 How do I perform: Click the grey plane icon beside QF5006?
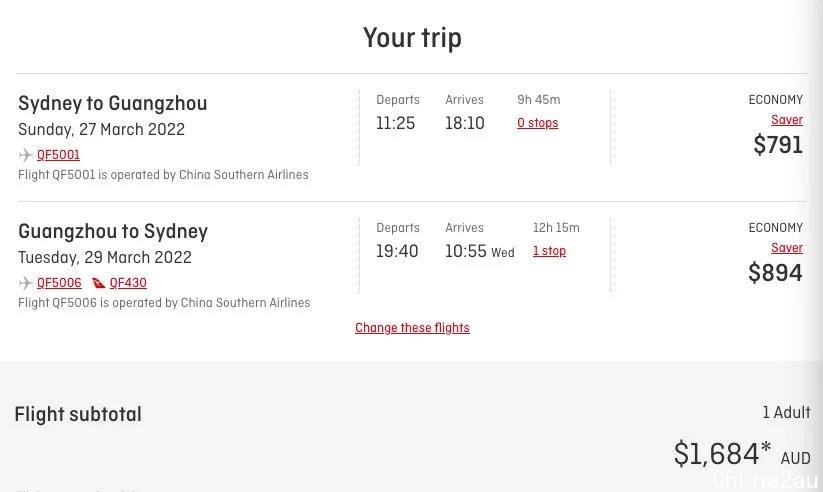coord(25,283)
